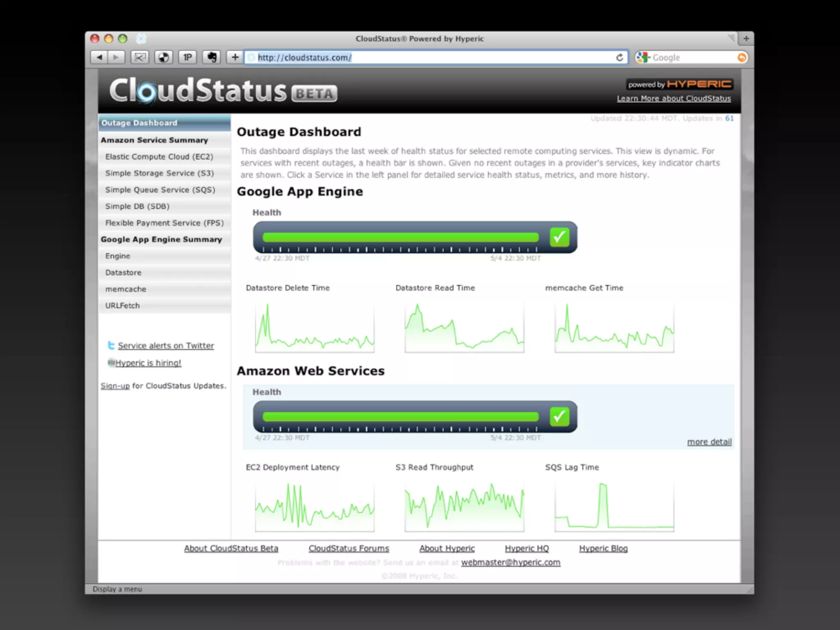Screen dimensions: 840x630
Task: Click the Twitter bird icon
Action: coord(111,345)
